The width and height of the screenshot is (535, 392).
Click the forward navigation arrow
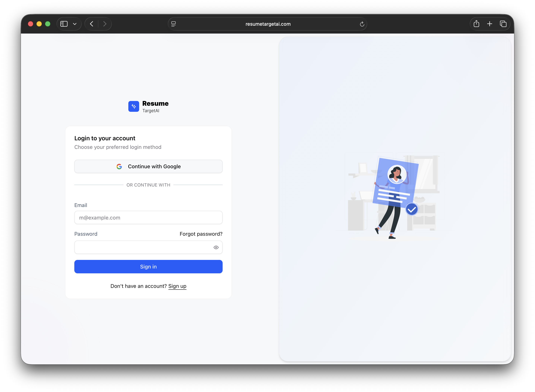pos(105,24)
